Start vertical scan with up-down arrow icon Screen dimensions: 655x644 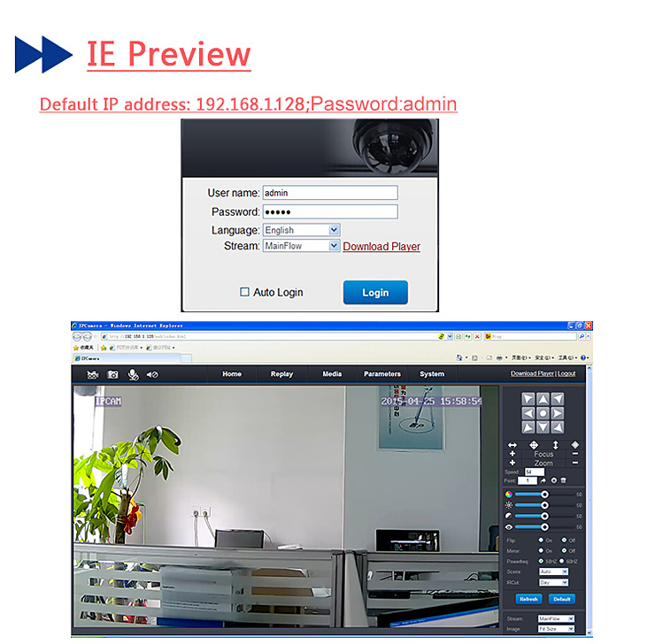(x=556, y=445)
